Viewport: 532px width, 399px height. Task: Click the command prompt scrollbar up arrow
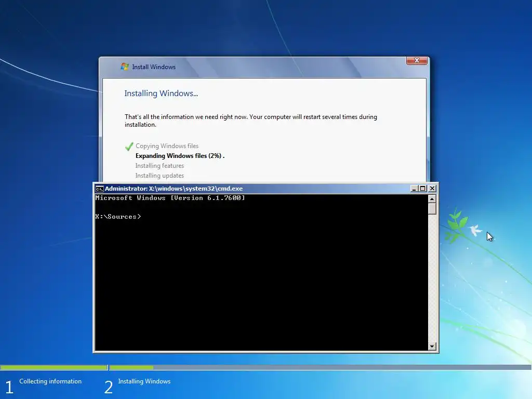coord(432,198)
